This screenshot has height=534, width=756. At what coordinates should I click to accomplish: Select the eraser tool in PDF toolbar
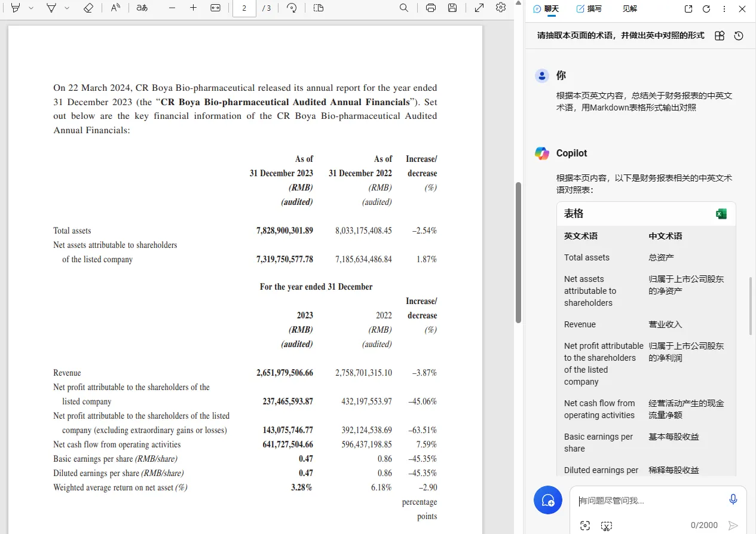88,8
